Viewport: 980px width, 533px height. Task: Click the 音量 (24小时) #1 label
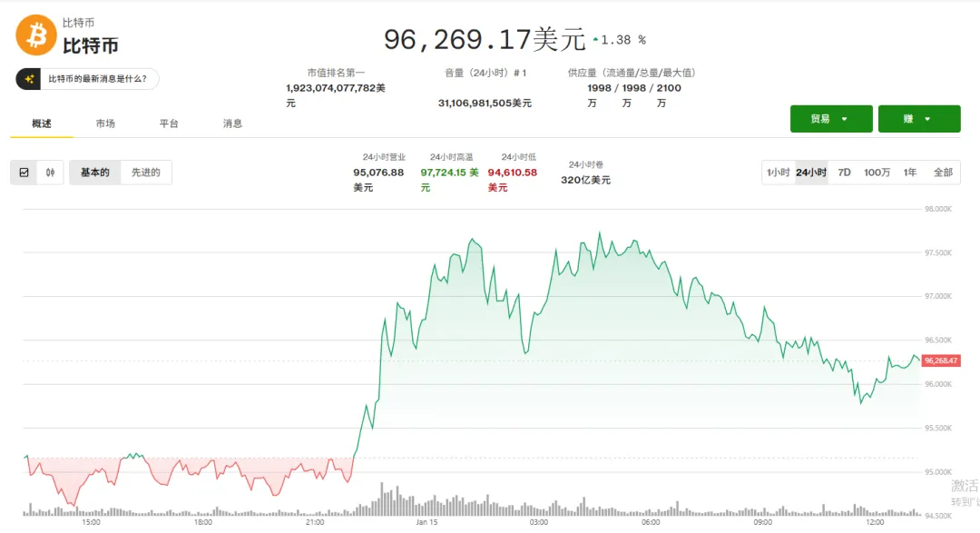coord(485,73)
